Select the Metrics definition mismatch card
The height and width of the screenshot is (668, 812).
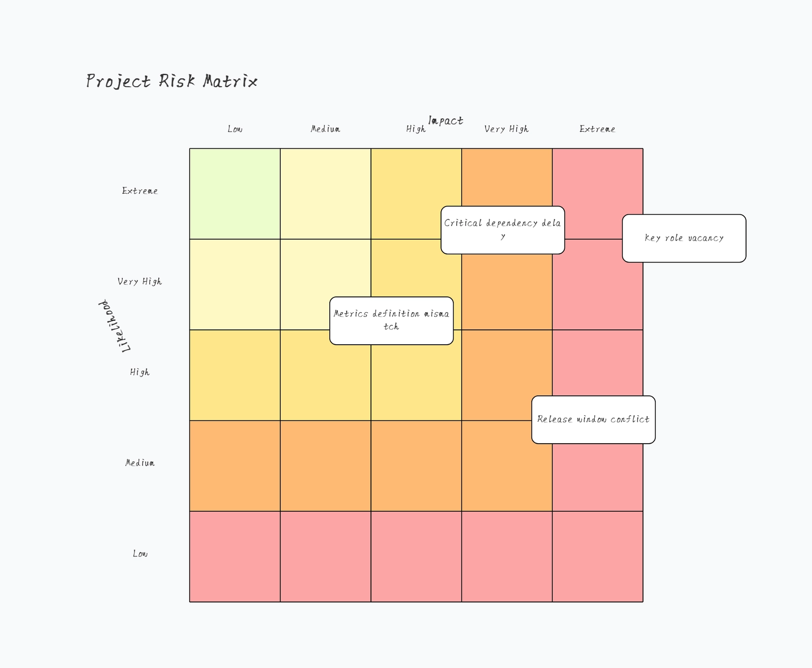point(391,320)
